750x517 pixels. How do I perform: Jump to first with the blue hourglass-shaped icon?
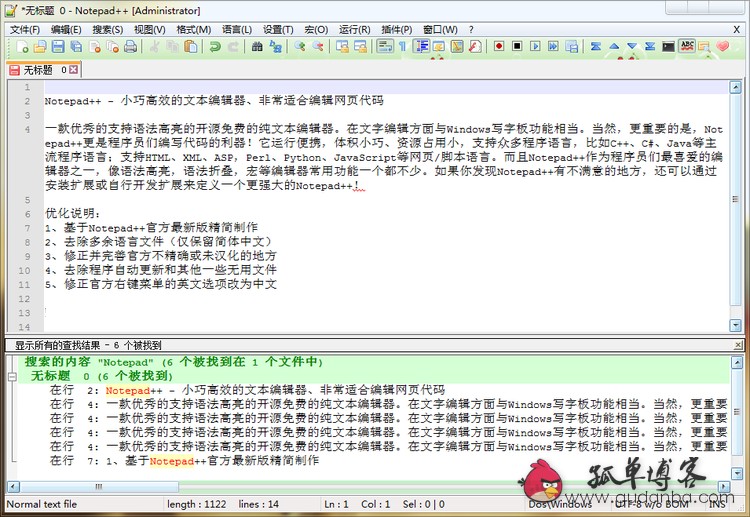[x=596, y=46]
